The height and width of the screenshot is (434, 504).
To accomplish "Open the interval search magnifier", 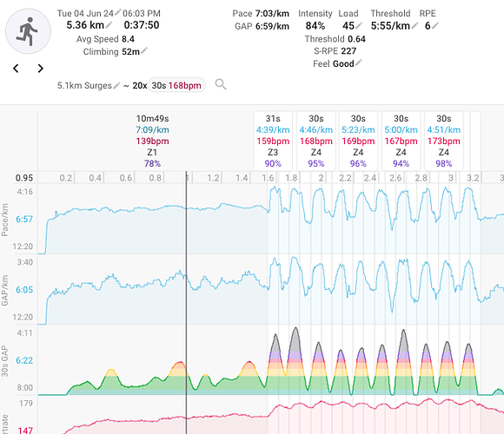I will [221, 84].
